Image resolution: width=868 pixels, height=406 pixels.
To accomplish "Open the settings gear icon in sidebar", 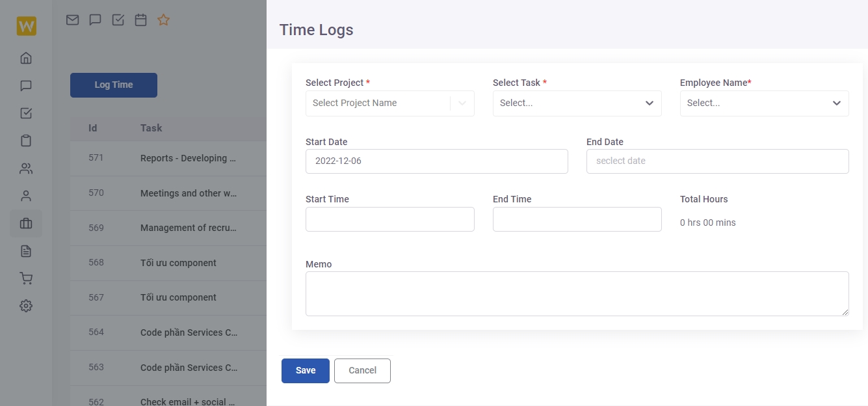I will [26, 306].
